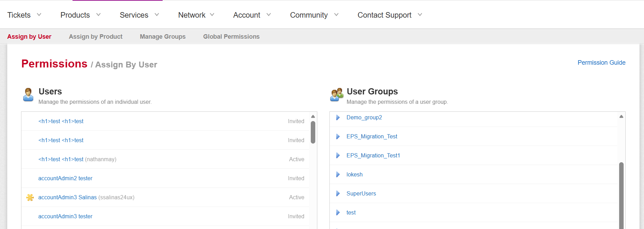Click the star icon beside accountAdmin3 Salinas

[x=30, y=198]
